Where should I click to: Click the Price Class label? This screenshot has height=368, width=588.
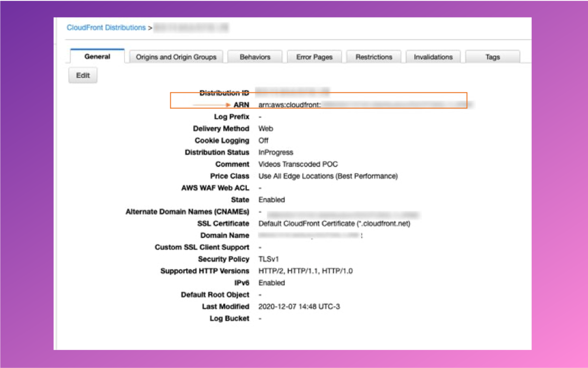pos(230,176)
